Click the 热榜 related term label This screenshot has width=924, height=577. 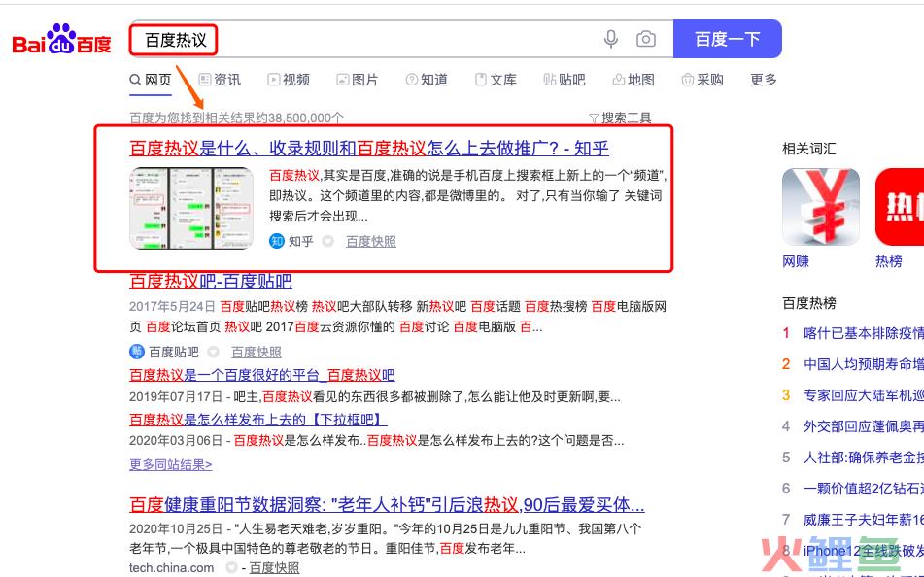889,261
